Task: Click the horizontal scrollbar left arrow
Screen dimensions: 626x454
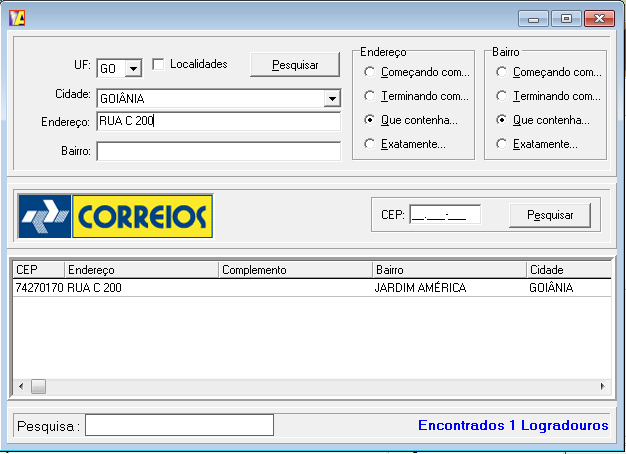Action: [x=19, y=386]
